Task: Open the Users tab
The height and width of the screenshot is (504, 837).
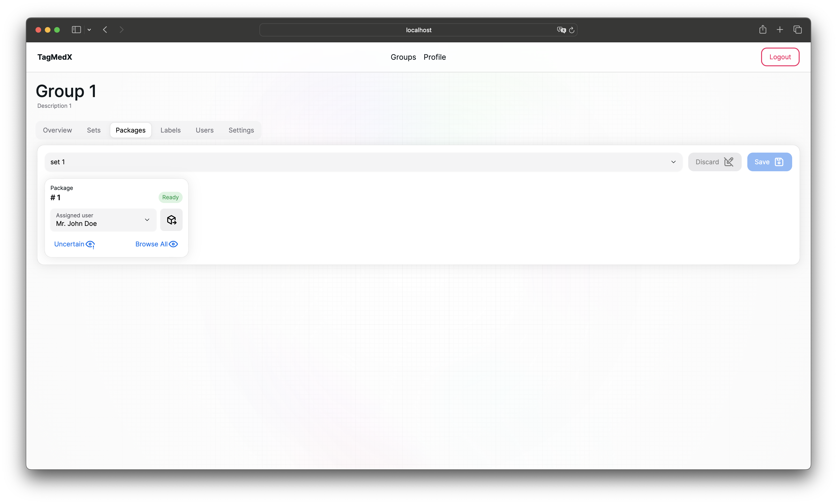Action: [205, 130]
